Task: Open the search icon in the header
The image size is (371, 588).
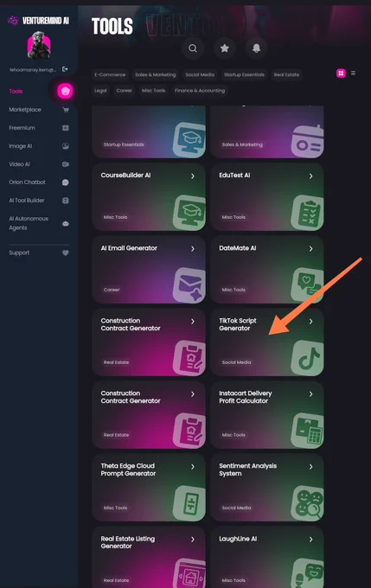Action: 193,48
